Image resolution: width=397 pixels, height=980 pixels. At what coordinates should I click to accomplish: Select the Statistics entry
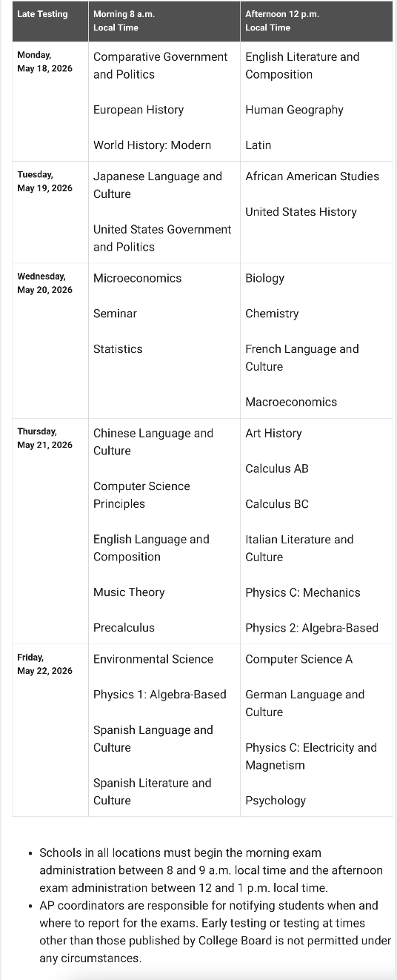118,349
